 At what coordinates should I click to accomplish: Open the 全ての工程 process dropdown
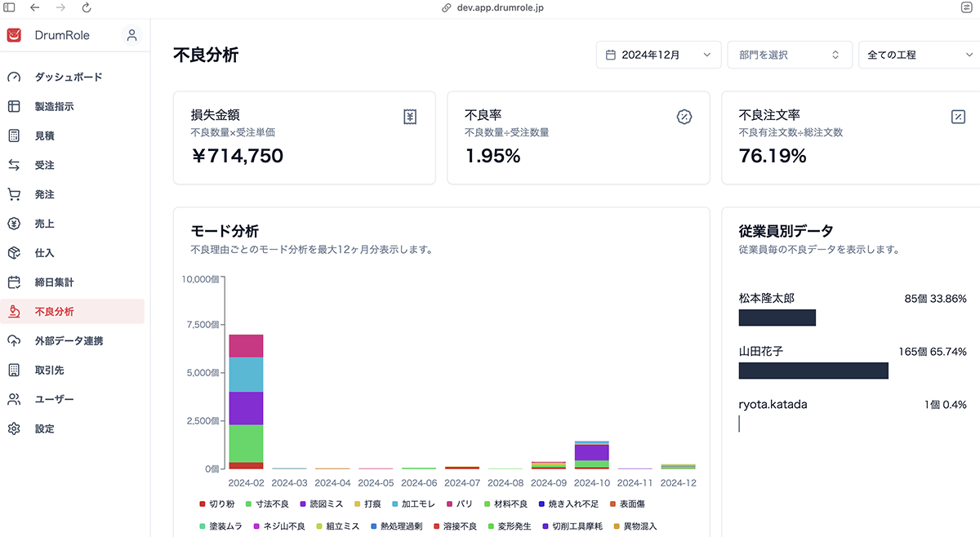tap(918, 55)
